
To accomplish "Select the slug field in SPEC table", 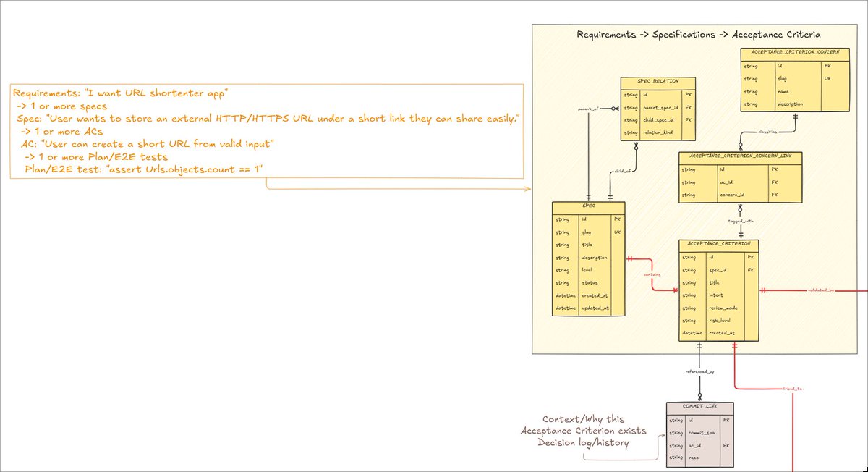I will 587,232.
